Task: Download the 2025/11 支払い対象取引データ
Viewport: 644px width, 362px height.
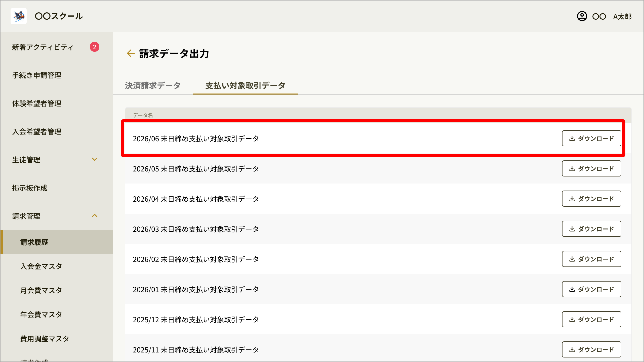Action: pos(591,349)
